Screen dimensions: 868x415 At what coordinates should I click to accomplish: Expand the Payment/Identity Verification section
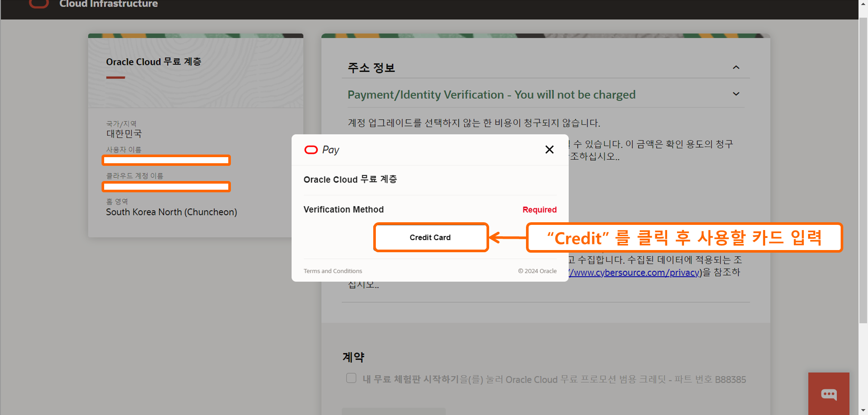click(736, 94)
